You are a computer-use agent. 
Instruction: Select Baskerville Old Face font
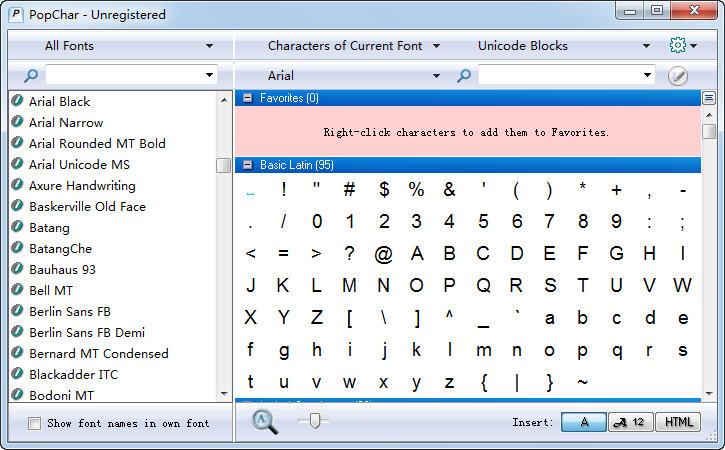coord(87,206)
